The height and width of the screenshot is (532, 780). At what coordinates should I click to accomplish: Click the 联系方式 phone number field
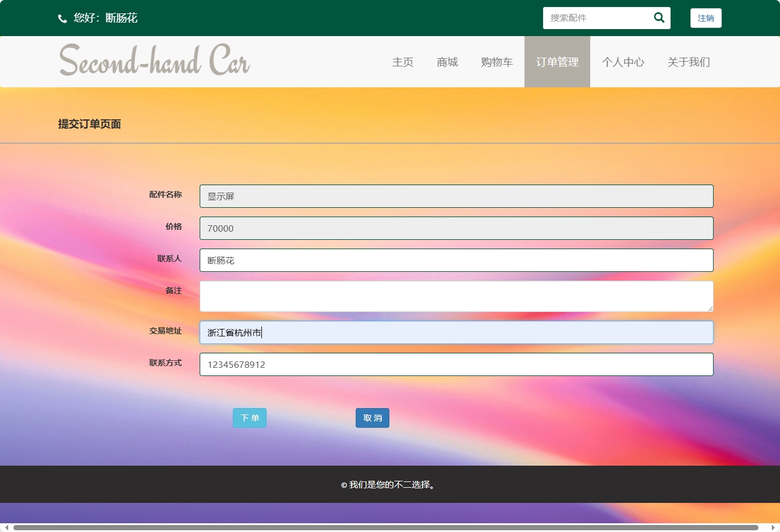pos(456,364)
